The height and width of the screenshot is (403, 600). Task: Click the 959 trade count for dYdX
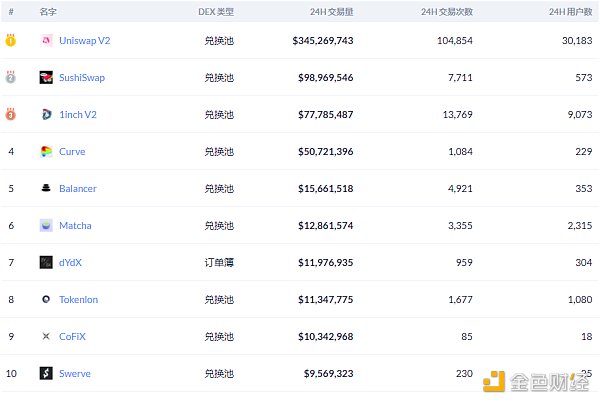pyautogui.click(x=464, y=263)
